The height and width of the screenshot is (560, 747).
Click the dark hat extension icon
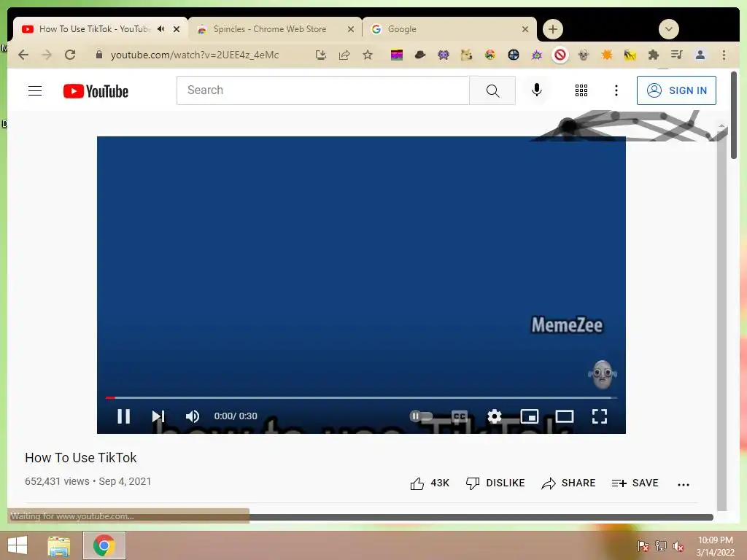pyautogui.click(x=419, y=55)
